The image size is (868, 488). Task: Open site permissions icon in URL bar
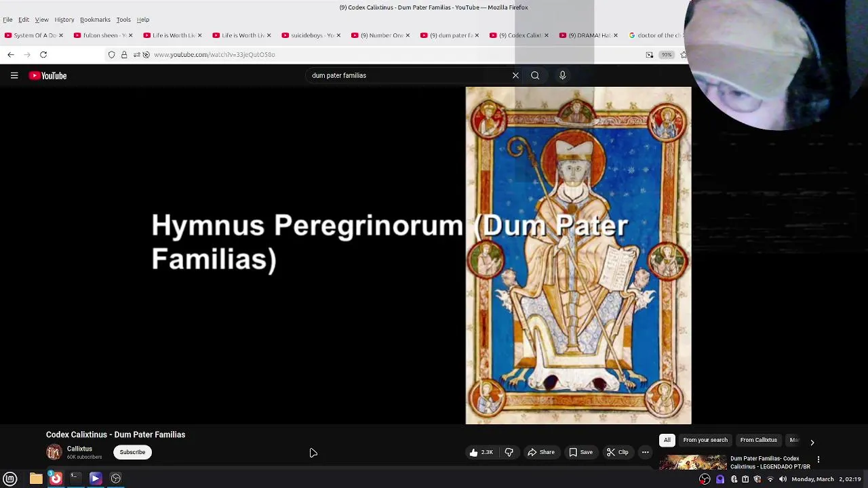coord(136,54)
